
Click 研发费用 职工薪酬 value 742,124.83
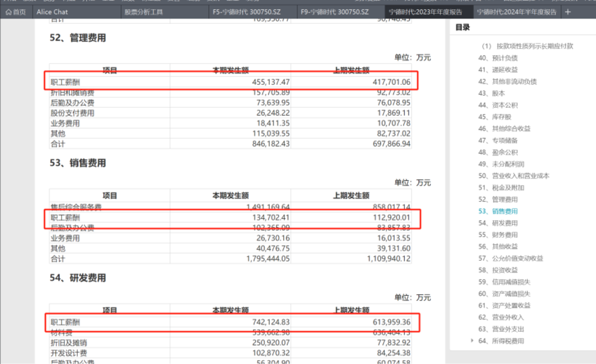[271, 322]
